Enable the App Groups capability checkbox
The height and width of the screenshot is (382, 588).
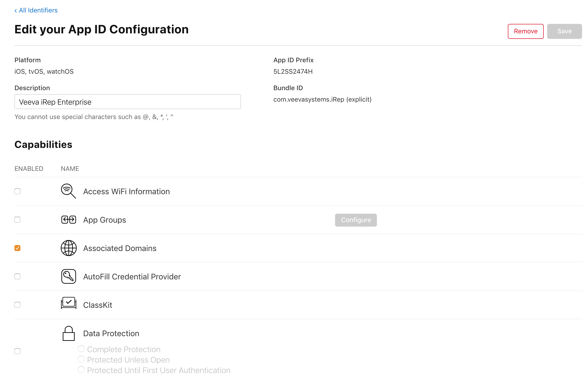click(17, 220)
